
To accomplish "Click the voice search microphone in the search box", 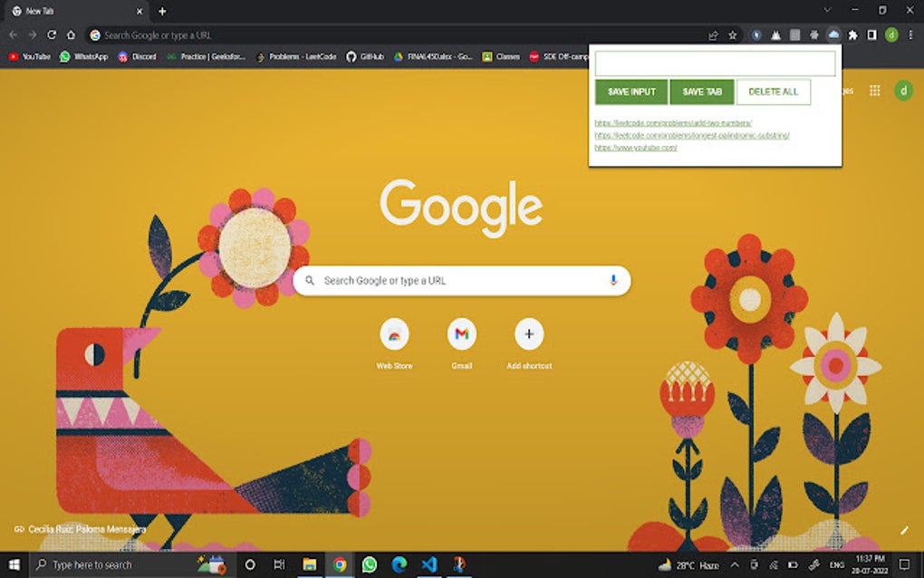I will (x=613, y=280).
